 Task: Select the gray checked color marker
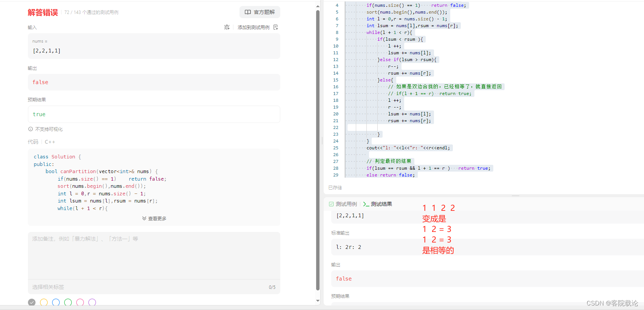(x=32, y=302)
